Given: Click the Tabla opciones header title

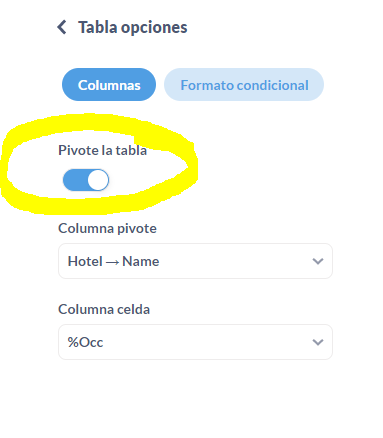Looking at the screenshot, I should click(x=133, y=28).
